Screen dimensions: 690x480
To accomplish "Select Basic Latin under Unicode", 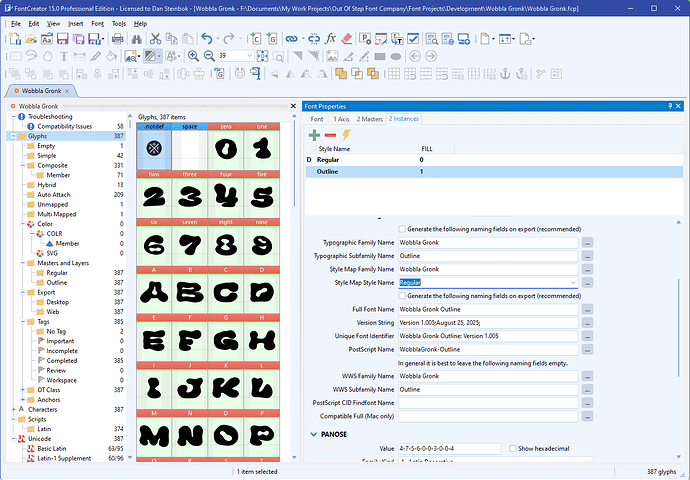I will (52, 448).
